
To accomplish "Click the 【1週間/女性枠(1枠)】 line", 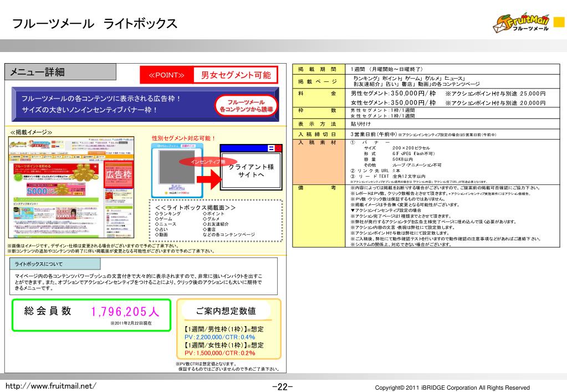I will coord(224,345).
